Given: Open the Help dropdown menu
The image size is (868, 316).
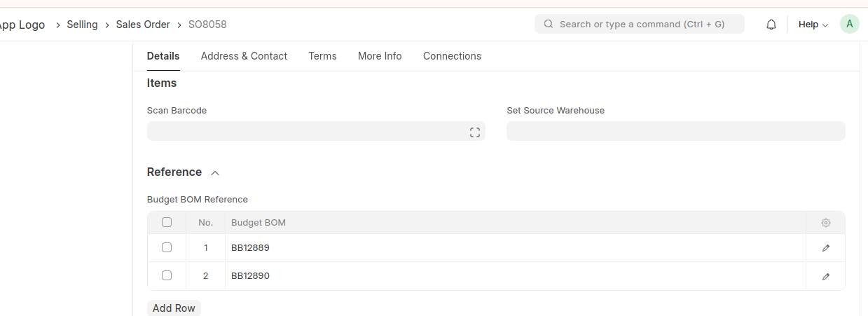Looking at the screenshot, I should [x=813, y=25].
